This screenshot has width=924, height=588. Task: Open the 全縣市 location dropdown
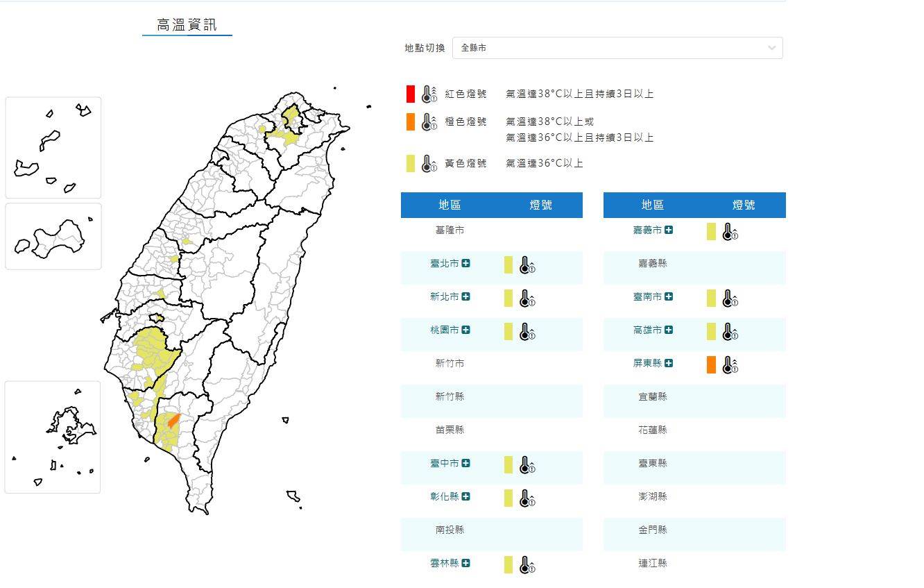pos(617,48)
